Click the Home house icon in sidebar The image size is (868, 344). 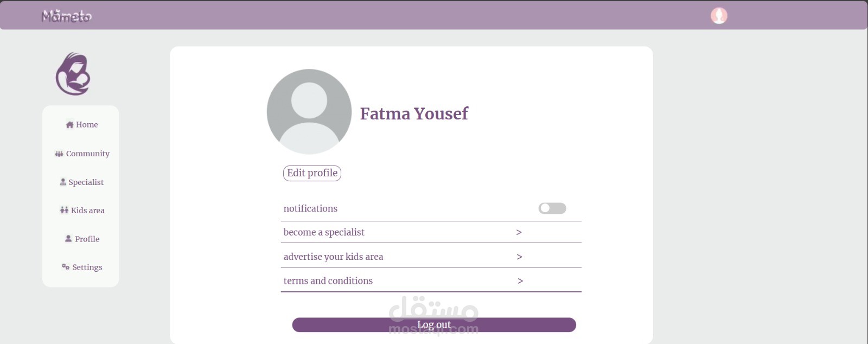point(69,125)
